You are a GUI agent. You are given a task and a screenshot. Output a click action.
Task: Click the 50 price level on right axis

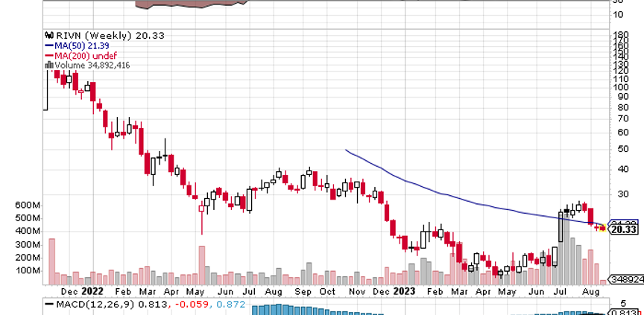(x=618, y=150)
